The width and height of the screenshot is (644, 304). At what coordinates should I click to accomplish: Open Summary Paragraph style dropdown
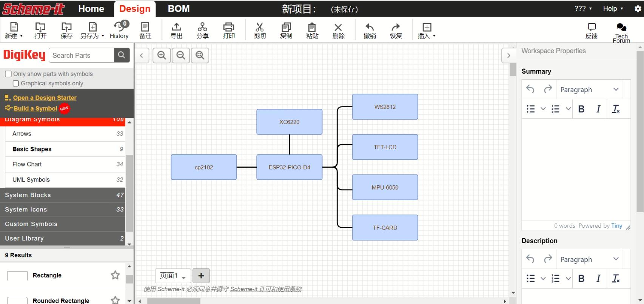589,90
